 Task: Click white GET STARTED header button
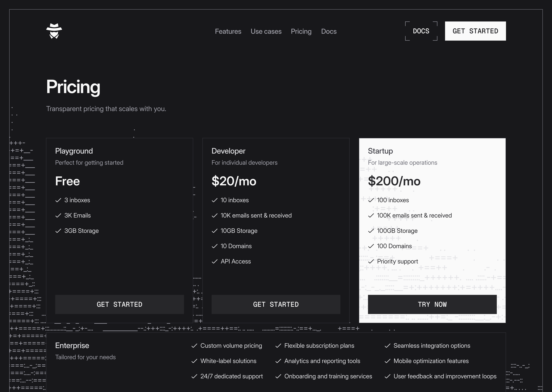pos(475,31)
